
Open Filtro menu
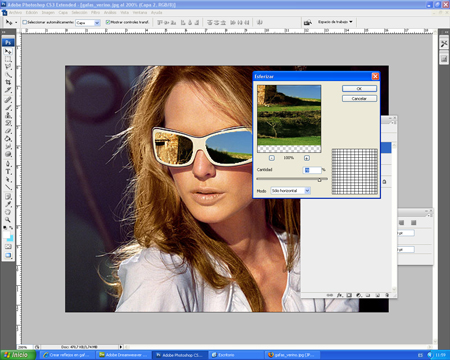point(95,12)
